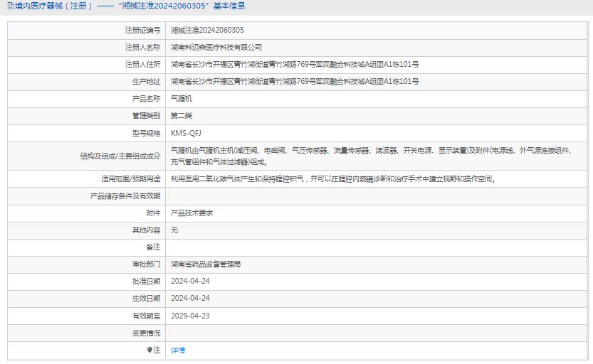Open the 详情 link in the 注 row
The height and width of the screenshot is (364, 593).
coord(178,350)
